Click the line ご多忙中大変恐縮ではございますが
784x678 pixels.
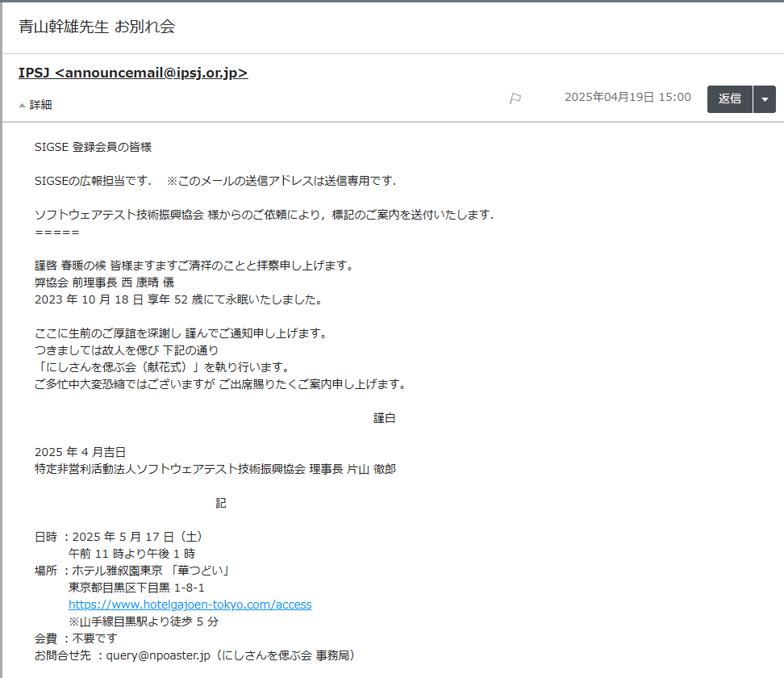tap(222, 384)
